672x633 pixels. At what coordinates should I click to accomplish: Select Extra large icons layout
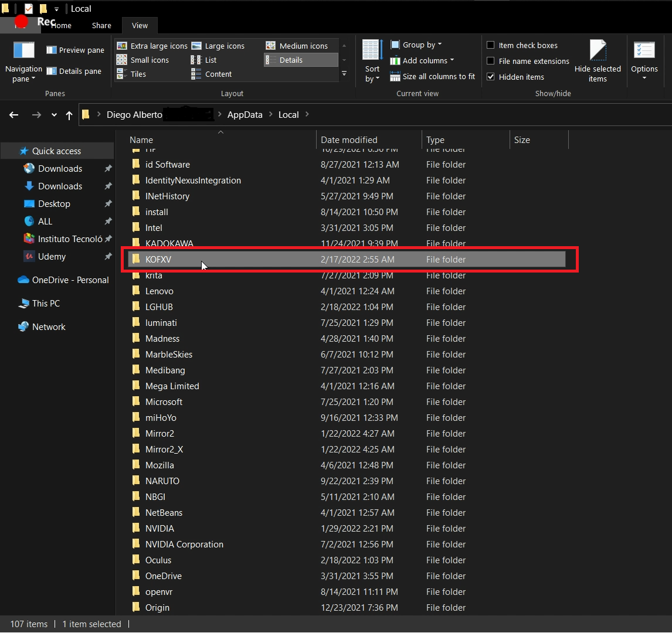click(152, 46)
